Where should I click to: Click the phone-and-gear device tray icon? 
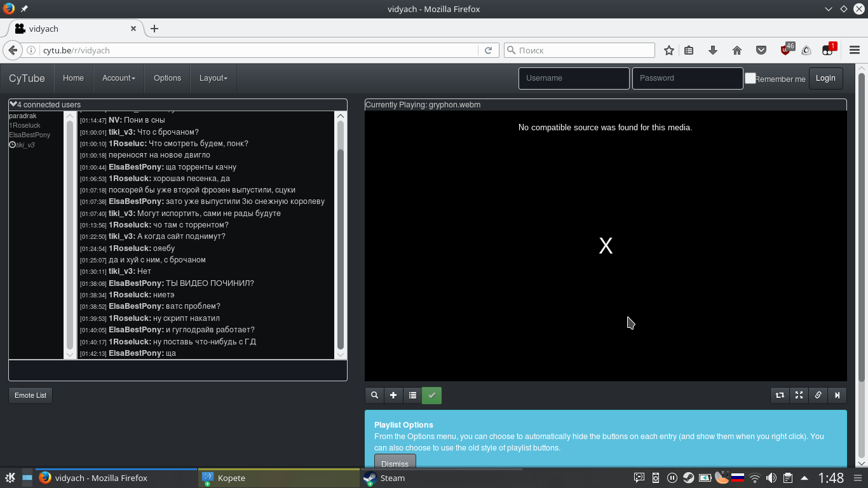656,478
